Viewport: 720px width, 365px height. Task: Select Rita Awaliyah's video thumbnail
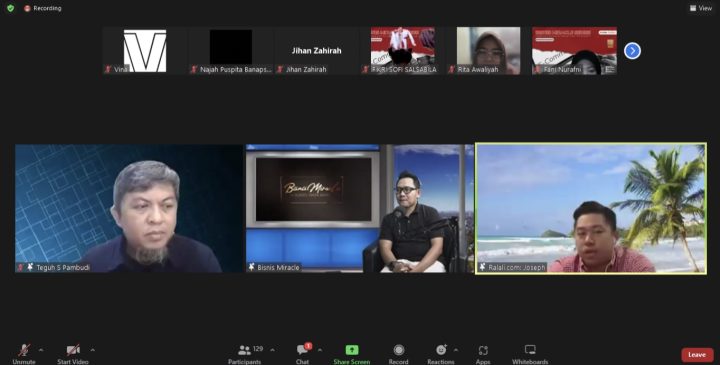pyautogui.click(x=489, y=51)
